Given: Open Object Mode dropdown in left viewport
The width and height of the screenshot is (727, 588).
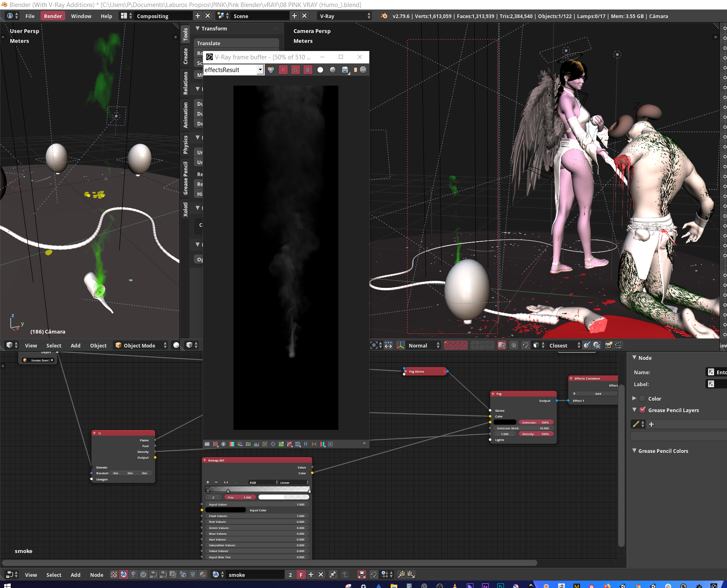Looking at the screenshot, I should tap(141, 345).
